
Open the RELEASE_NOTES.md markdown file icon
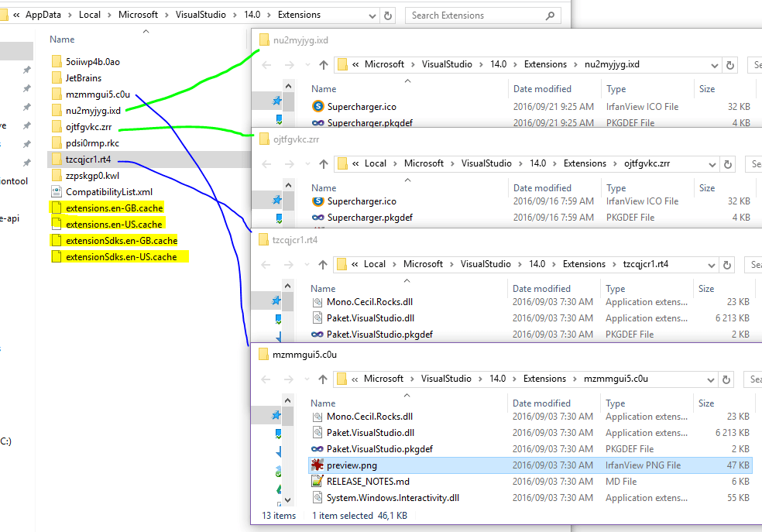[x=317, y=481]
